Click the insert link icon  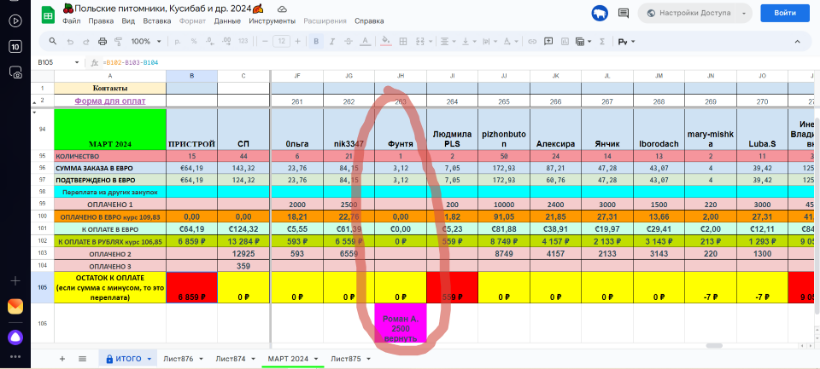(532, 41)
